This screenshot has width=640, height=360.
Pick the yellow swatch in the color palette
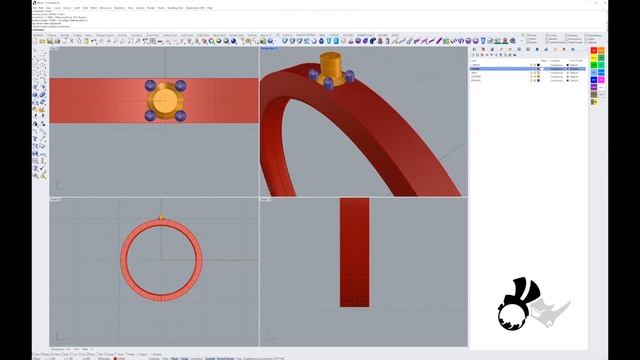click(x=594, y=58)
